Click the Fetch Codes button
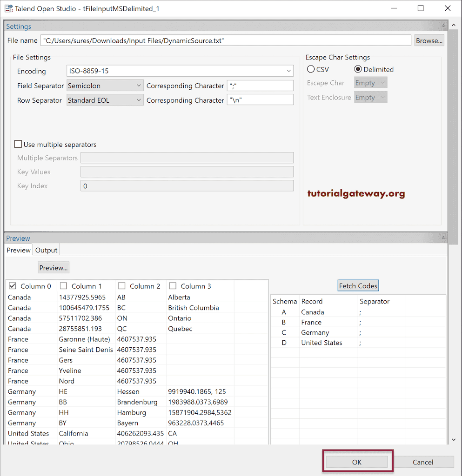This screenshot has height=476, width=462. coord(358,285)
